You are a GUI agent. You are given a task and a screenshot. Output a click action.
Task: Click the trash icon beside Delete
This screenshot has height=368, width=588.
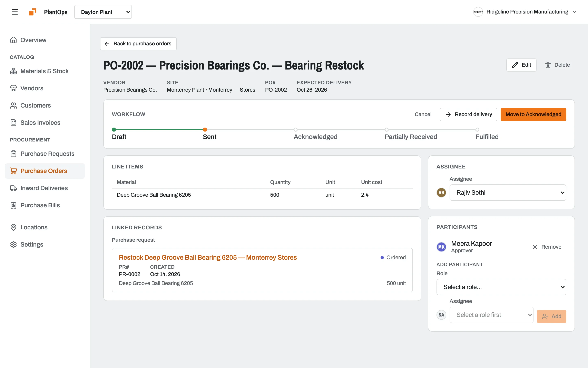(x=548, y=65)
